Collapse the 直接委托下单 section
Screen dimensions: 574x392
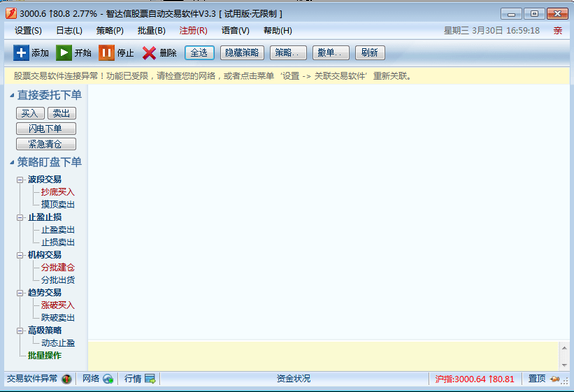pos(12,95)
